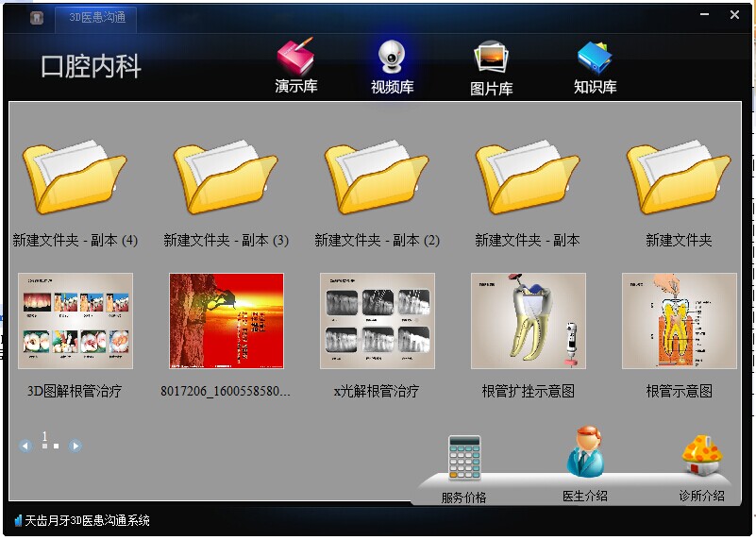Image resolution: width=756 pixels, height=540 pixels.
Task: Go to previous page arrow
Action: click(25, 446)
